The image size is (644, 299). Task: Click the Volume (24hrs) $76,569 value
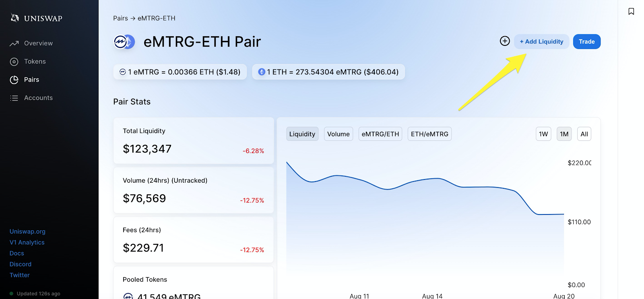point(144,198)
